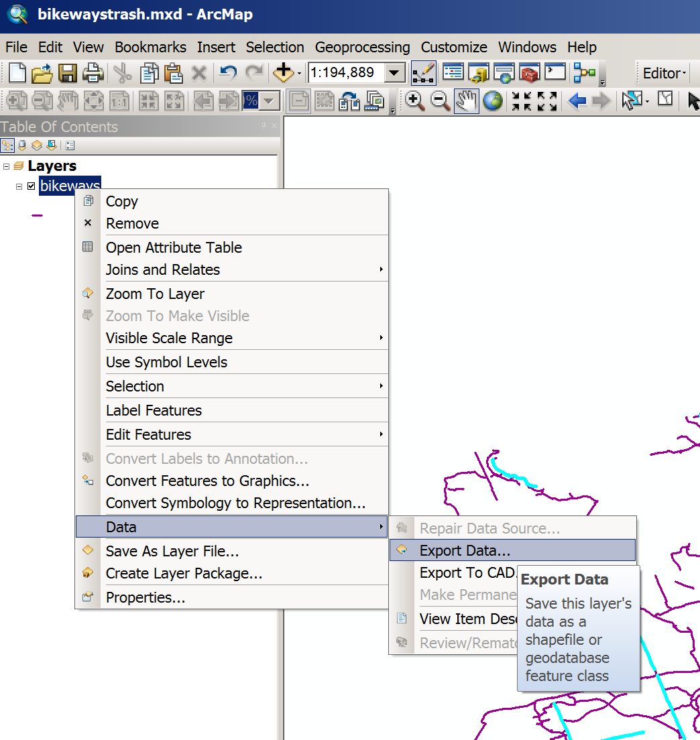Open the Search window icon
The width and height of the screenshot is (700, 740).
pyautogui.click(x=504, y=72)
